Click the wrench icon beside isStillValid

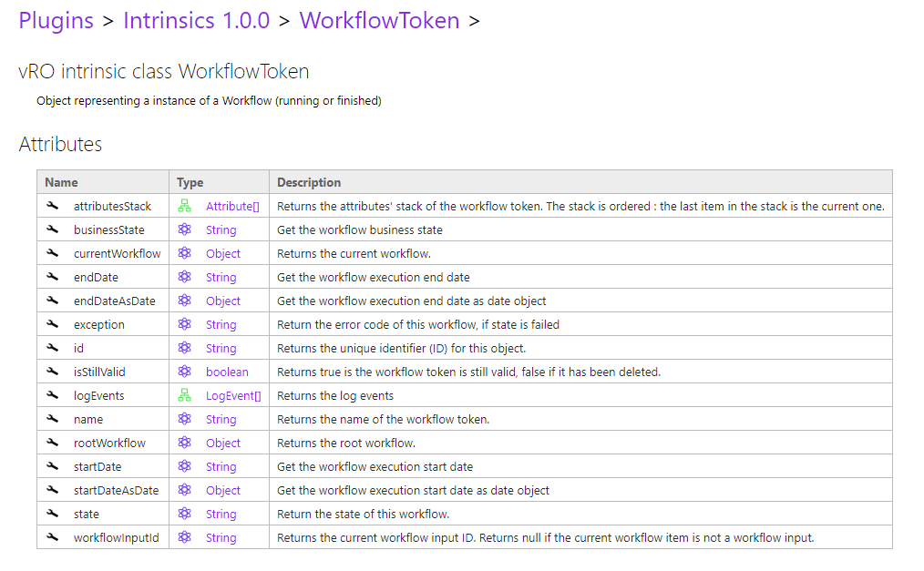point(53,371)
